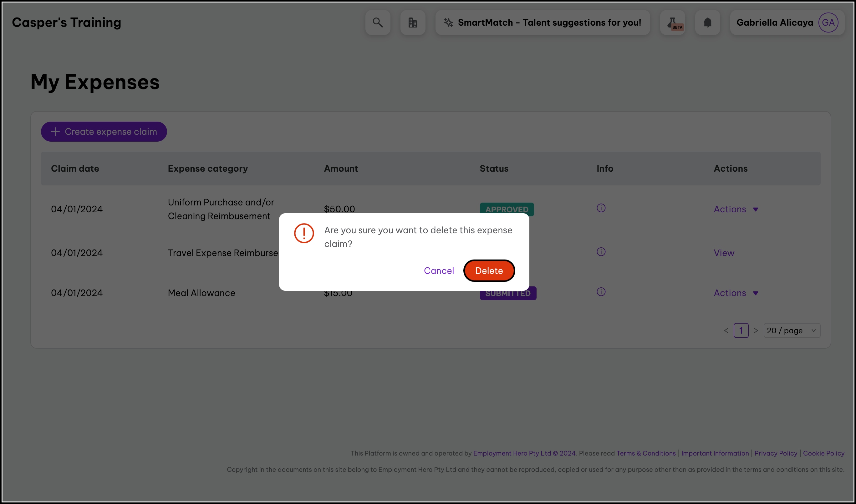Viewport: 856px width, 504px height.
Task: Open the Terms & Conditions link
Action: (646, 453)
